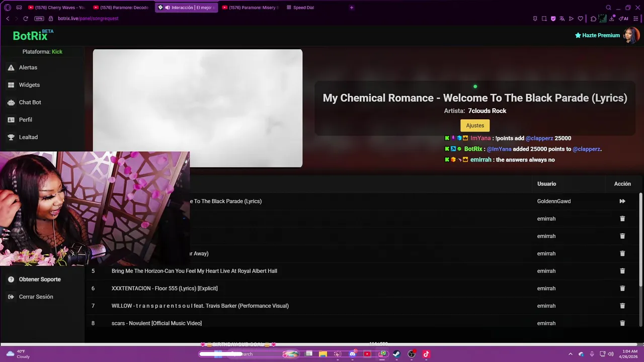Open the browser AI assistant
The image size is (644, 362).
point(624,19)
